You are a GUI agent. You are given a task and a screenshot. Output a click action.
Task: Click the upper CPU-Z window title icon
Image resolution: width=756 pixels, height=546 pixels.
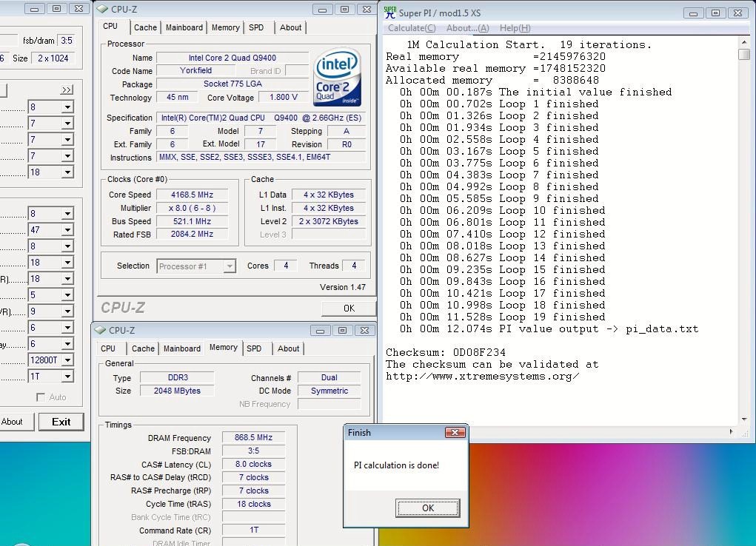pos(103,9)
